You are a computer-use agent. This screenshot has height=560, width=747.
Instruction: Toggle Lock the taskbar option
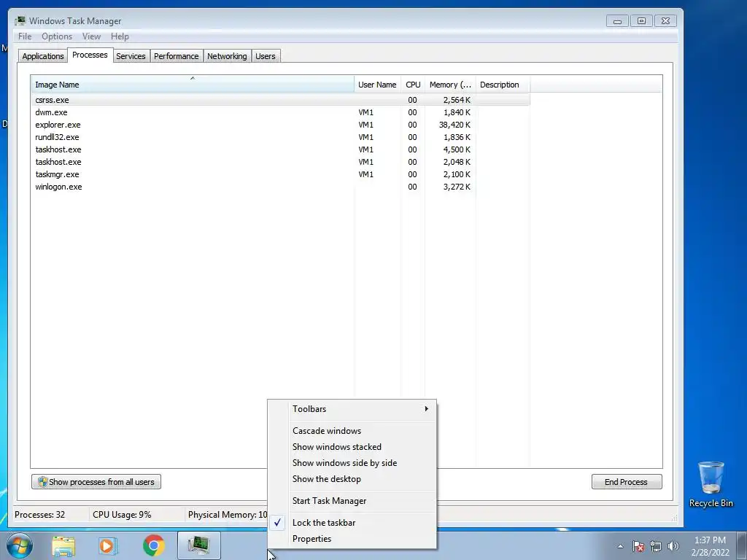point(352,523)
